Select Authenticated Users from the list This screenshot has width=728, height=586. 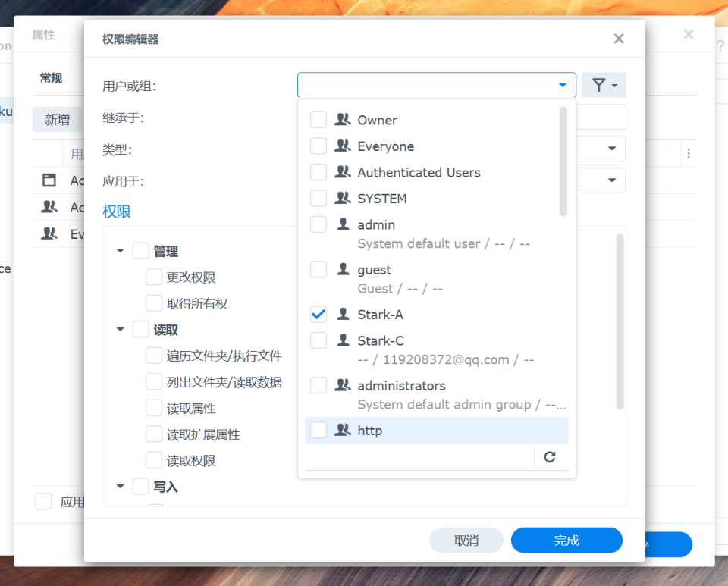coord(419,173)
